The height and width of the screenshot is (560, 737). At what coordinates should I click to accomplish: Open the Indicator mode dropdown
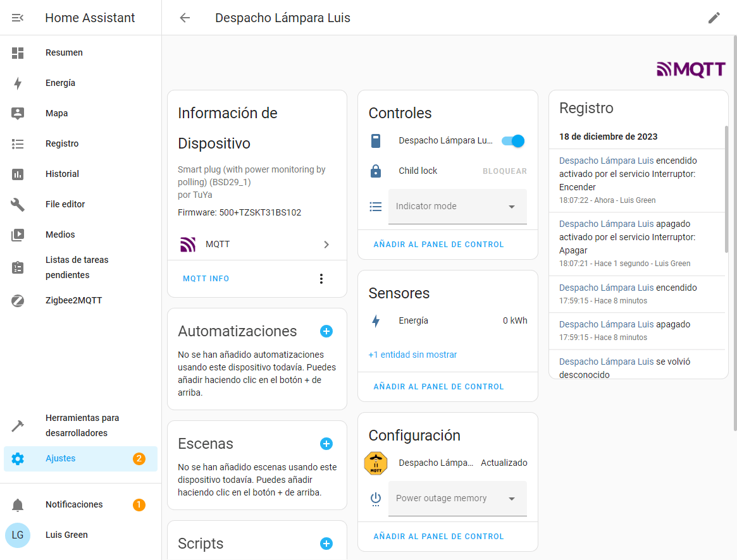[457, 207]
